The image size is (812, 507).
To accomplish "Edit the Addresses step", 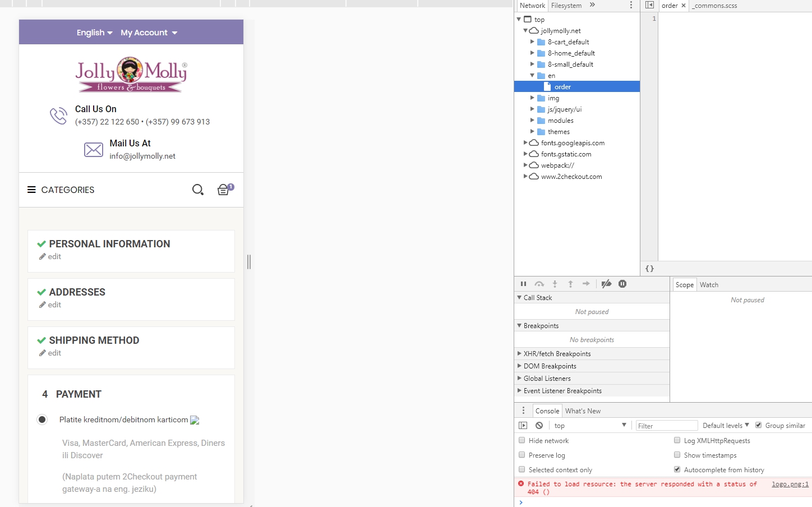I will coord(50,305).
